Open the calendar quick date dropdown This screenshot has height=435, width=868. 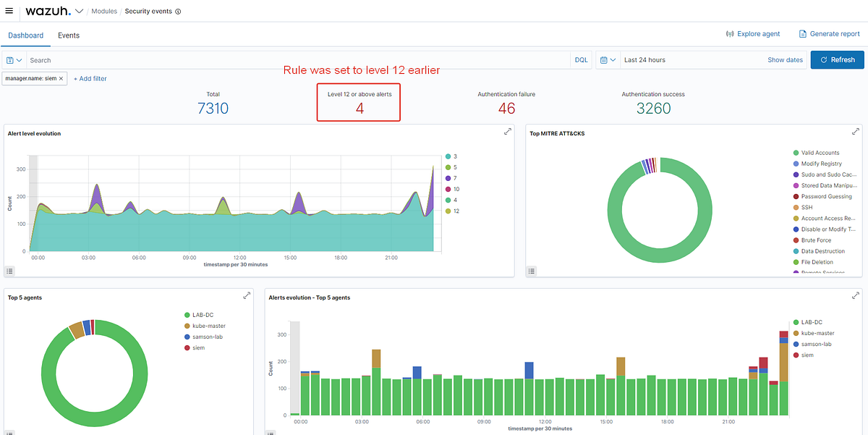point(608,60)
